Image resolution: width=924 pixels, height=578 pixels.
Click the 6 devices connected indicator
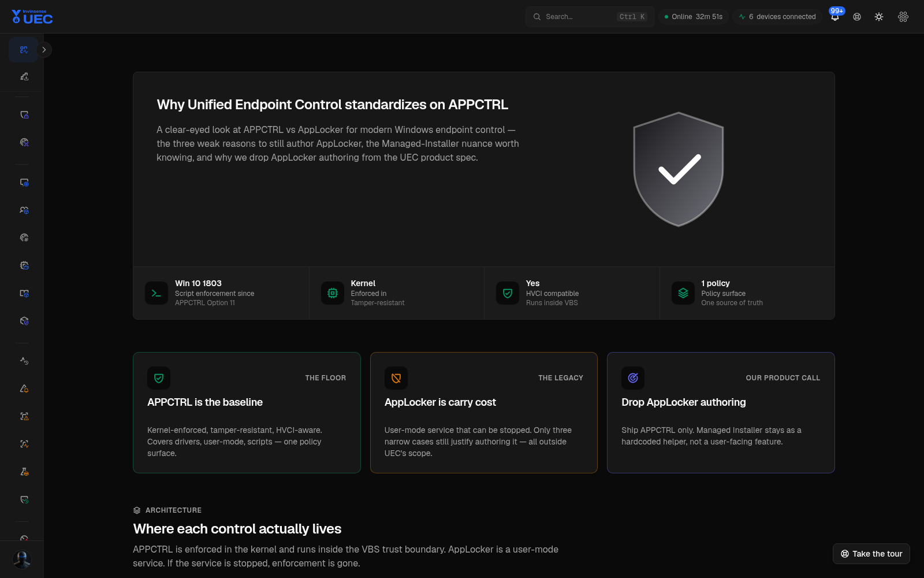(777, 17)
